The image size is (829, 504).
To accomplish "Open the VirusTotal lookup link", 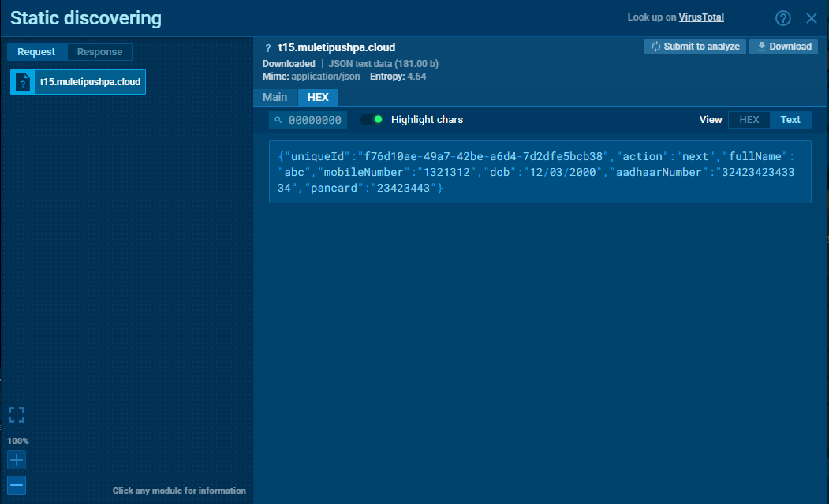I will tap(701, 17).
